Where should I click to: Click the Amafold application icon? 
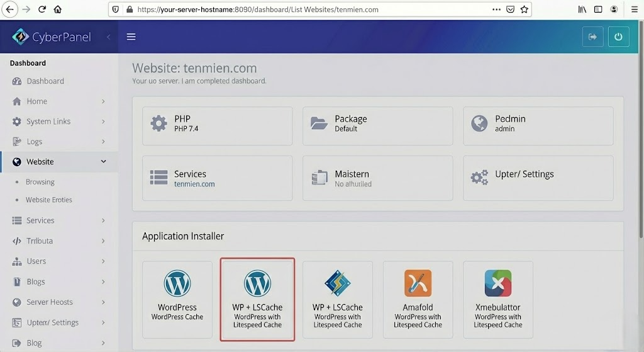coord(418,284)
